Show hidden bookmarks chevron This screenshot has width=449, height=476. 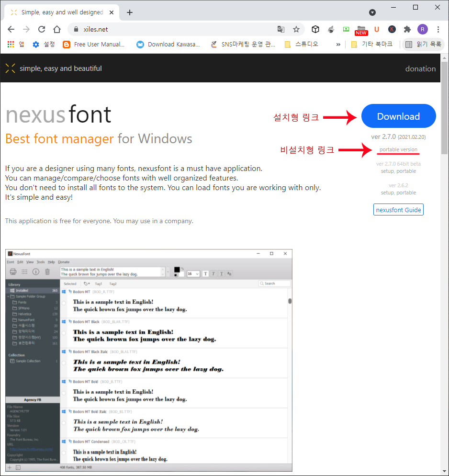point(338,45)
